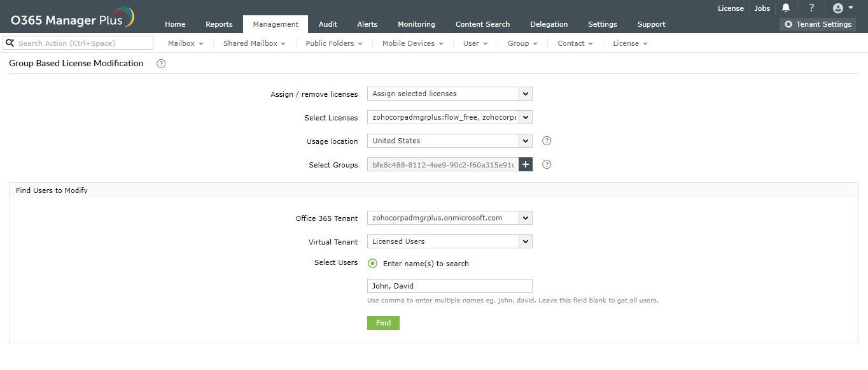Expand the Group submenu
Viewport: 868px width, 370px height.
(x=522, y=43)
